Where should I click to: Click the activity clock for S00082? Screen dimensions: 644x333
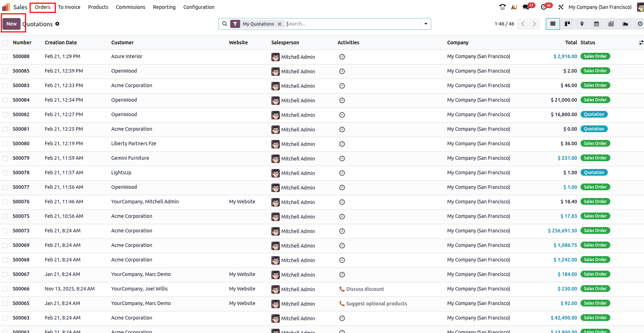click(342, 115)
